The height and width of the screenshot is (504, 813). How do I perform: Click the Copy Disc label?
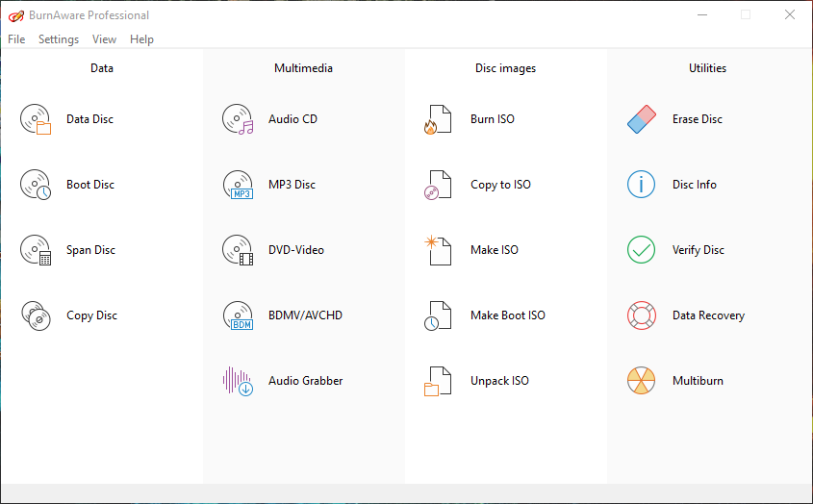pyautogui.click(x=91, y=315)
